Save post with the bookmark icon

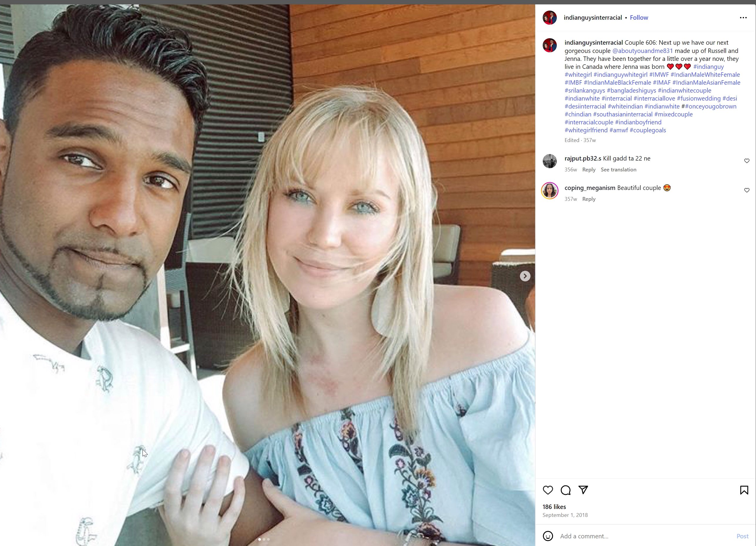744,490
